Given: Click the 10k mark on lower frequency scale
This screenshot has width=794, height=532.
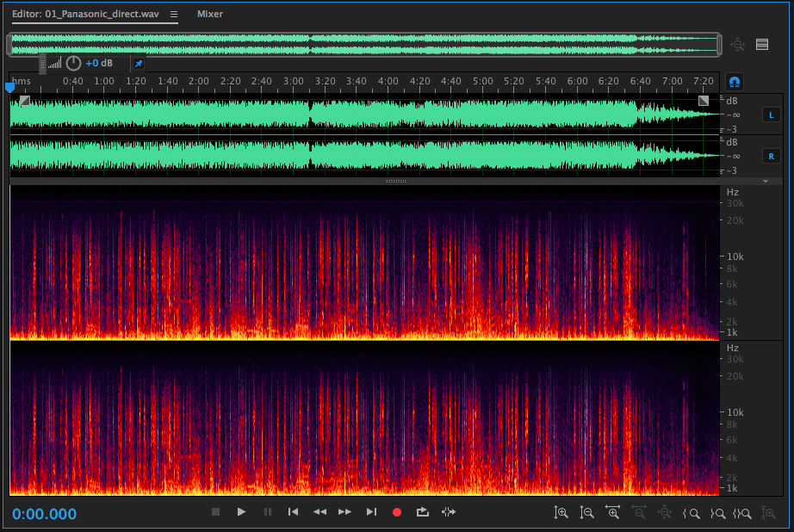Looking at the screenshot, I should [735, 412].
